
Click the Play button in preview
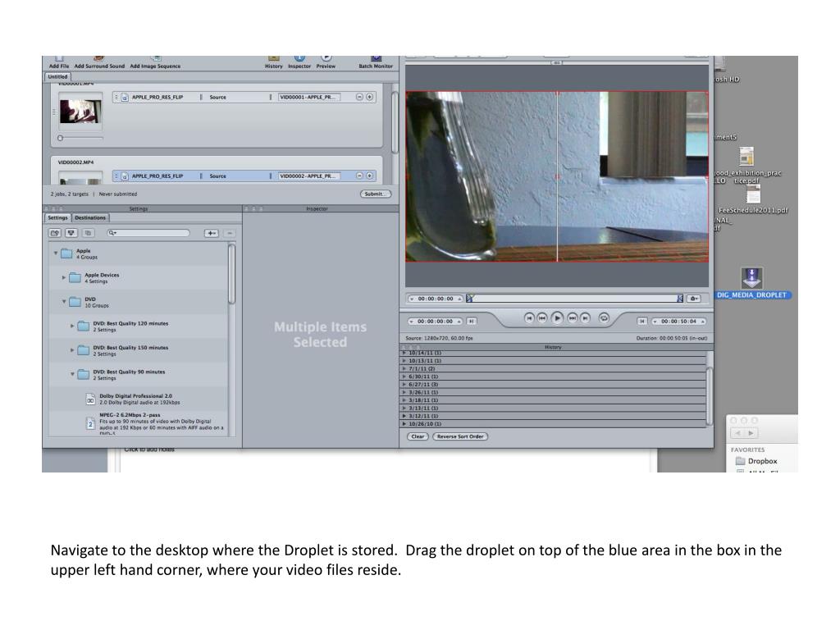(x=557, y=318)
